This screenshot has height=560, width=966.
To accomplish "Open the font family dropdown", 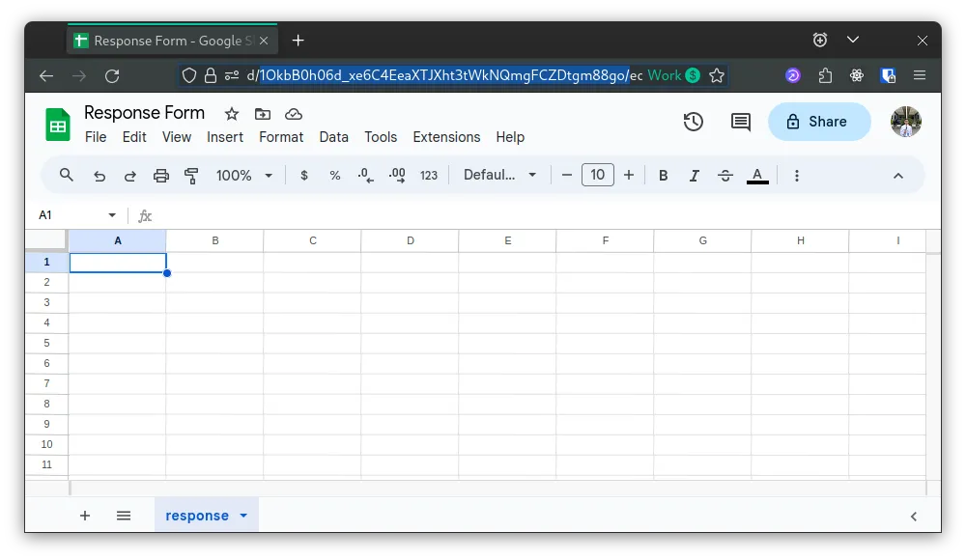I will (500, 175).
